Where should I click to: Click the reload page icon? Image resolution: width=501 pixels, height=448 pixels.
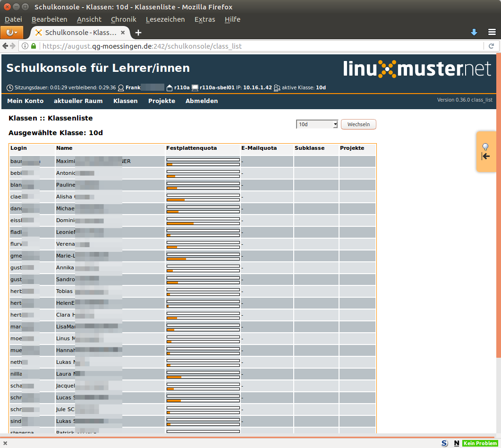click(491, 46)
